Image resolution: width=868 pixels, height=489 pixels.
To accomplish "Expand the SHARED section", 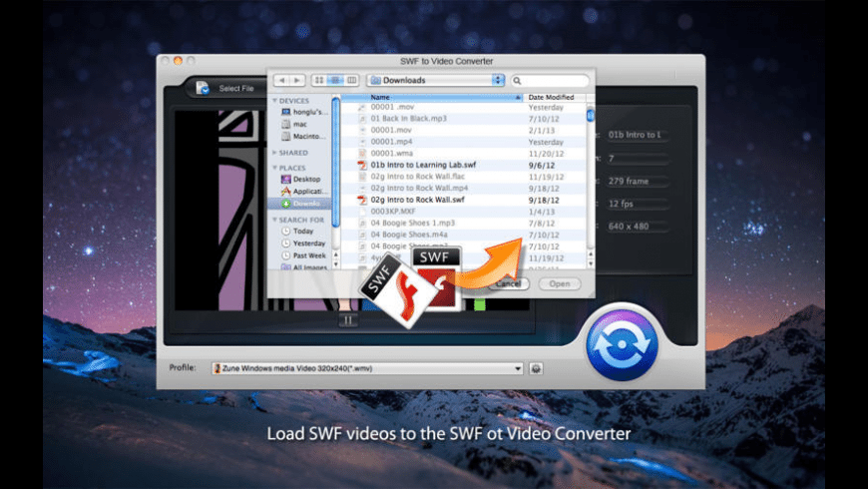I will coord(274,153).
